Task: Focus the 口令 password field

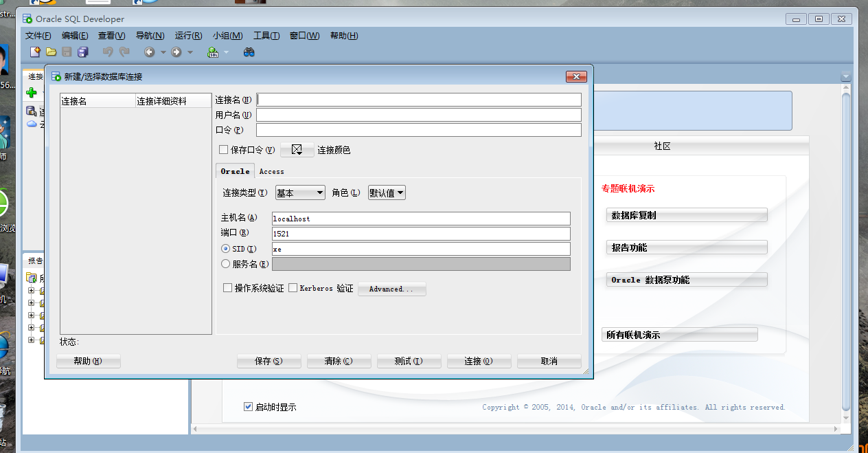Action: click(419, 130)
